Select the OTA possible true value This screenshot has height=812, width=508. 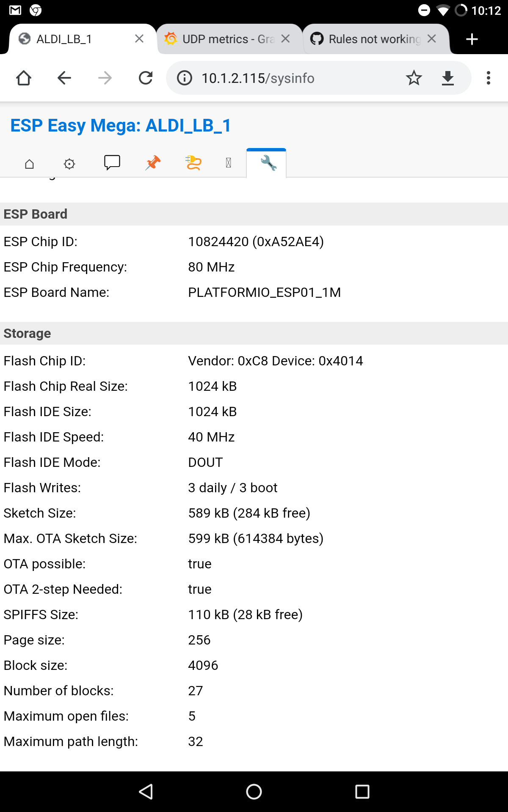pyautogui.click(x=199, y=564)
